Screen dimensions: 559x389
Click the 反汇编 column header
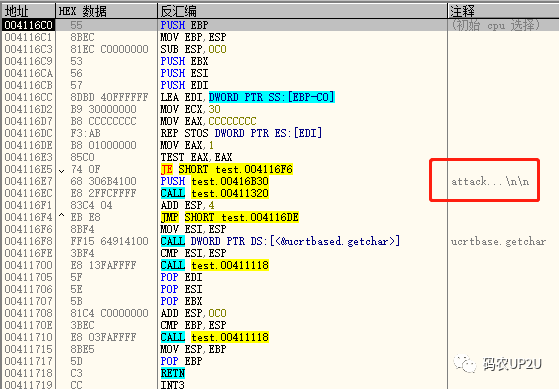(302, 11)
